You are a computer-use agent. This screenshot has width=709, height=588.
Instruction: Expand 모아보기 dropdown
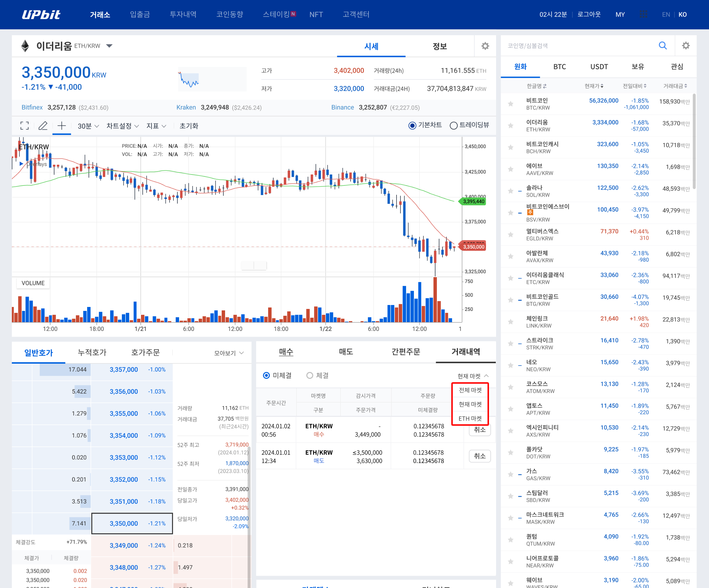tap(229, 353)
